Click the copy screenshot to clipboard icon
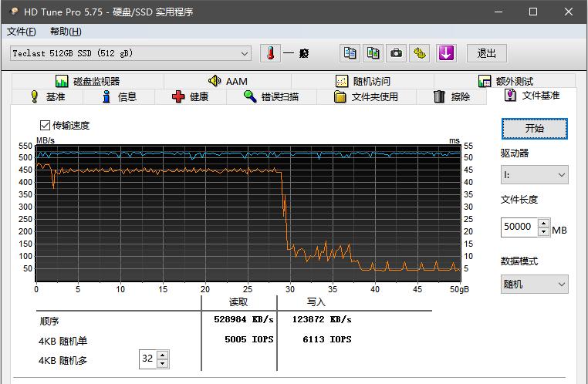 click(373, 53)
